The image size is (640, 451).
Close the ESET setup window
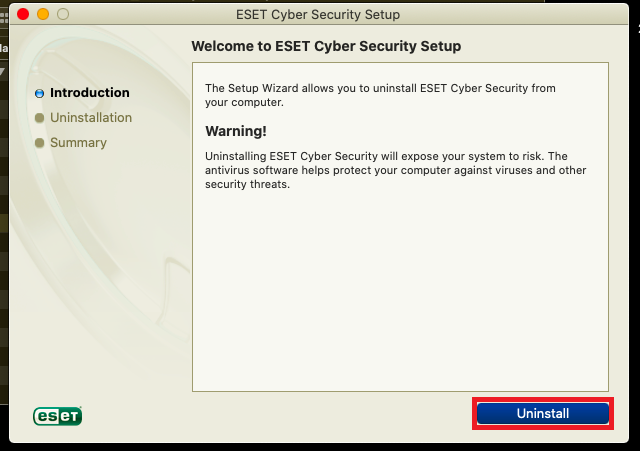pos(23,14)
